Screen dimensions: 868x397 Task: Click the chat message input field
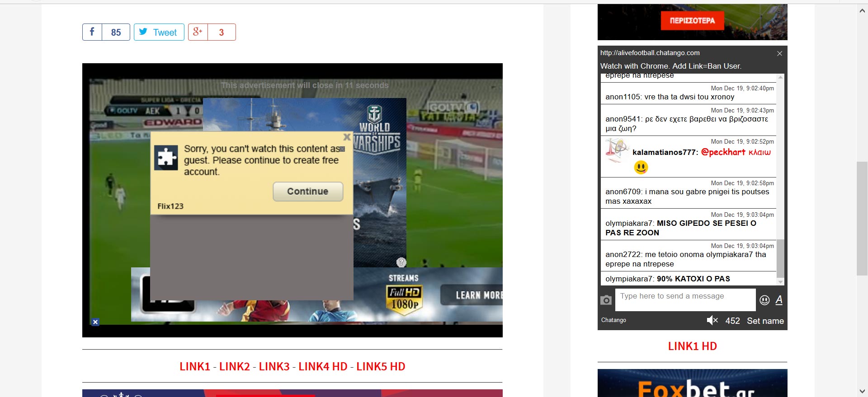pyautogui.click(x=685, y=300)
